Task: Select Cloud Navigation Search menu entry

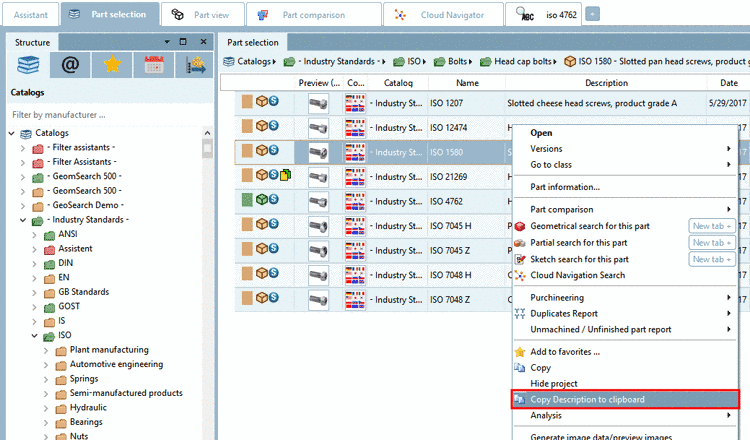Action: pyautogui.click(x=577, y=275)
